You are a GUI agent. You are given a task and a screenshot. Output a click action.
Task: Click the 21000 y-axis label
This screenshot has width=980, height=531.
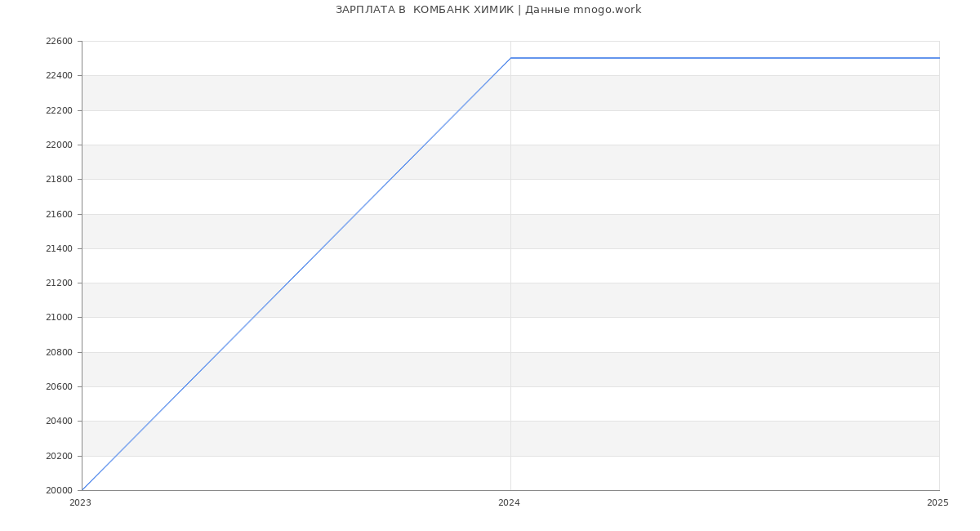[x=59, y=318]
